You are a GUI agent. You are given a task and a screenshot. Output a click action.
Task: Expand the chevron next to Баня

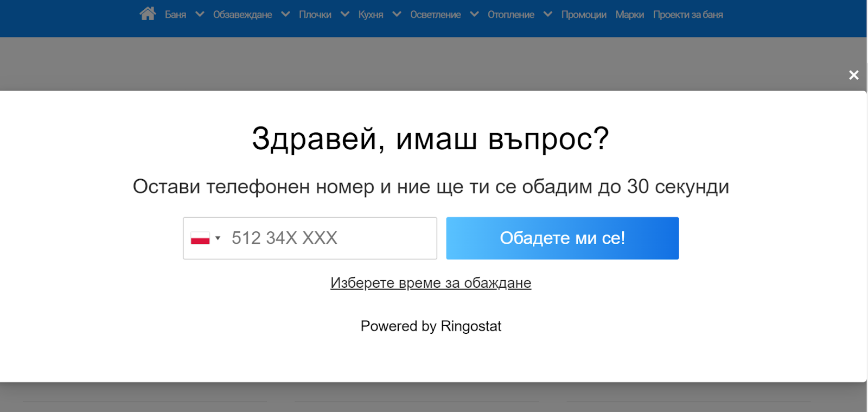200,14
